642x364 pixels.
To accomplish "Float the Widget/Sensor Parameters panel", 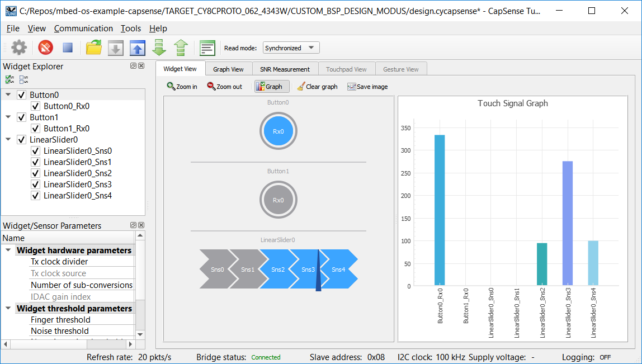I will [x=133, y=225].
